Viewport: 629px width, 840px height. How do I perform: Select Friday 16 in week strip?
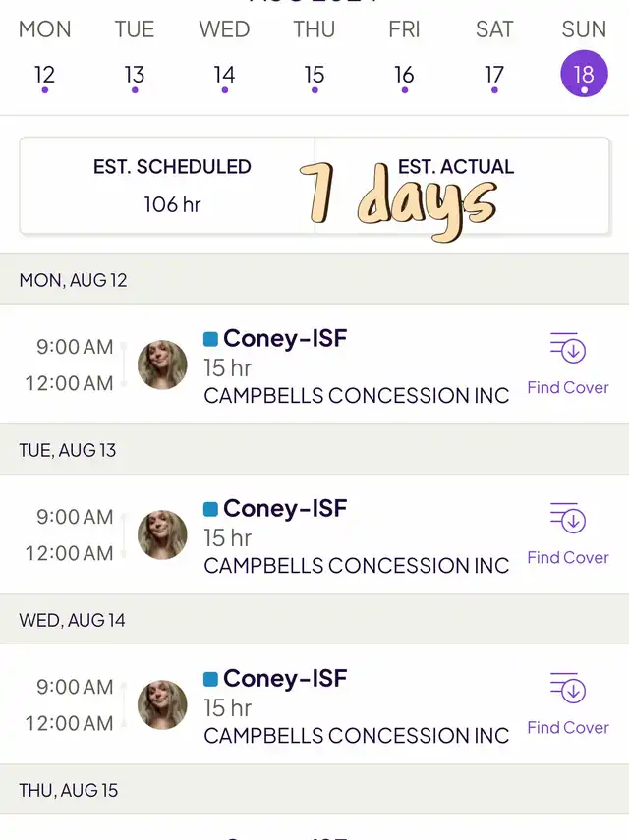point(405,77)
